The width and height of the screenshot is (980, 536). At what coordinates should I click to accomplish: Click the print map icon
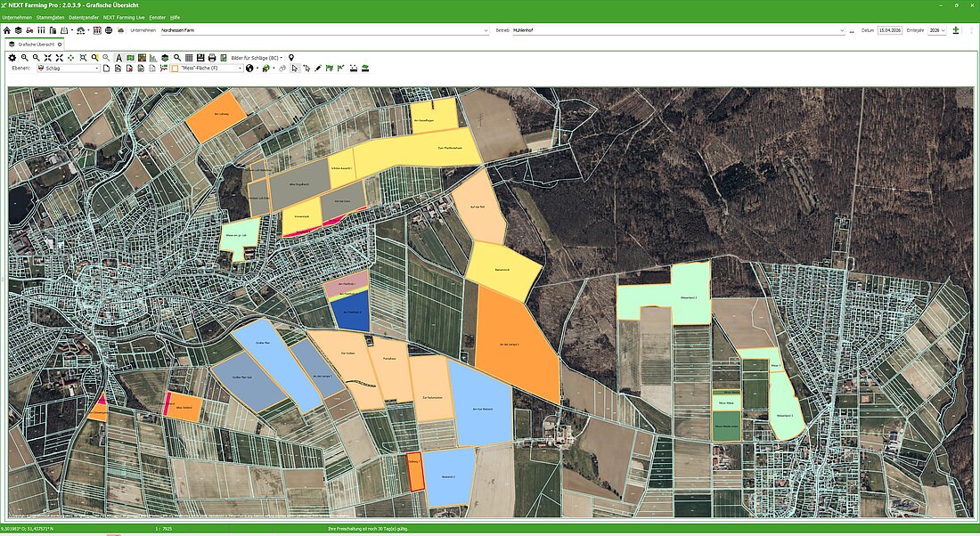pos(212,58)
